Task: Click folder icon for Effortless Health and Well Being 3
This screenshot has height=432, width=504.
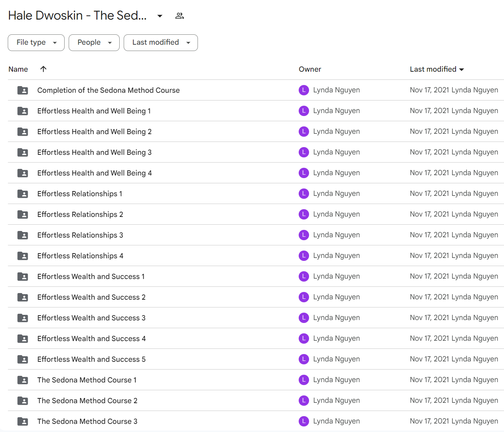Action: [x=23, y=152]
